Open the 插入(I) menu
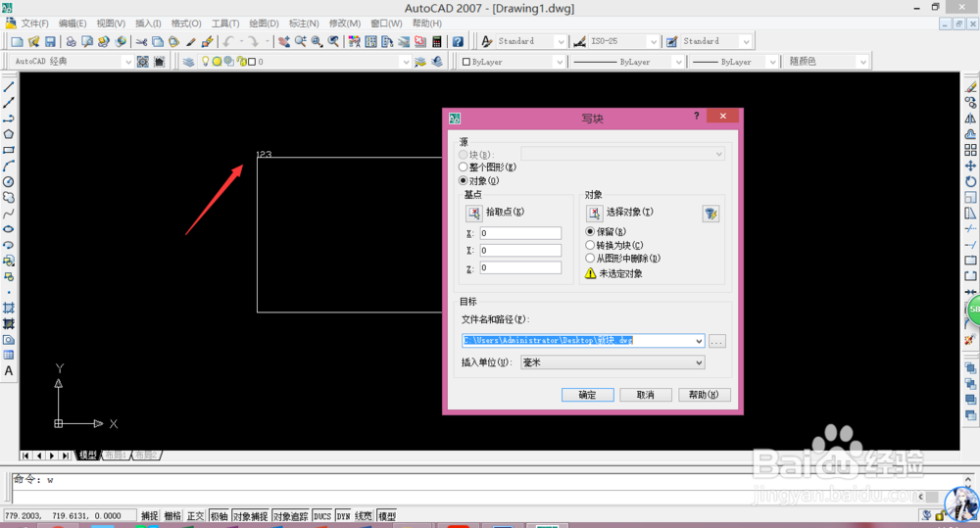 click(148, 24)
